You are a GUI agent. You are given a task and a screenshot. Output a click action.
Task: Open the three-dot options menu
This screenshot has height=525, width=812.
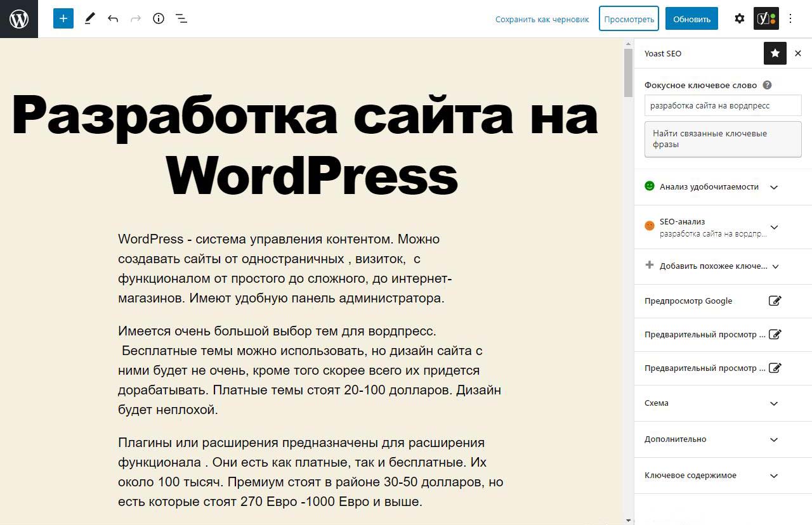(790, 18)
